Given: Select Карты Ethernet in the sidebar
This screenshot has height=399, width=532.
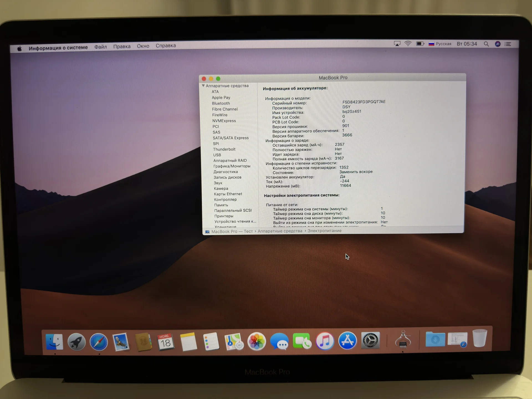Looking at the screenshot, I should [x=228, y=194].
